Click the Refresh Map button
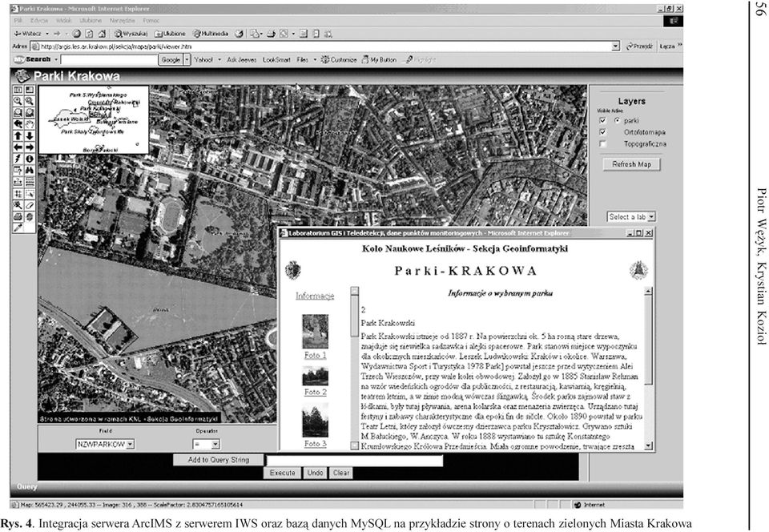The width and height of the screenshot is (769, 532). [x=632, y=164]
